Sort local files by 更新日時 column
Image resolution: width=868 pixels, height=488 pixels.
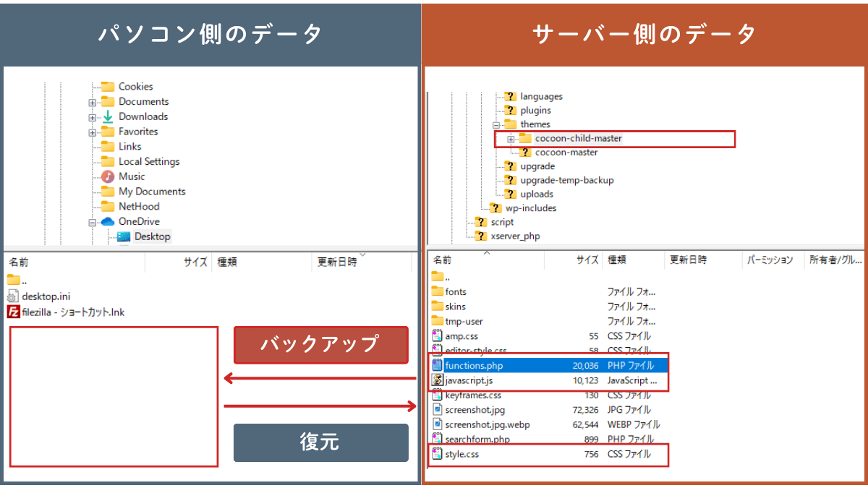[337, 262]
